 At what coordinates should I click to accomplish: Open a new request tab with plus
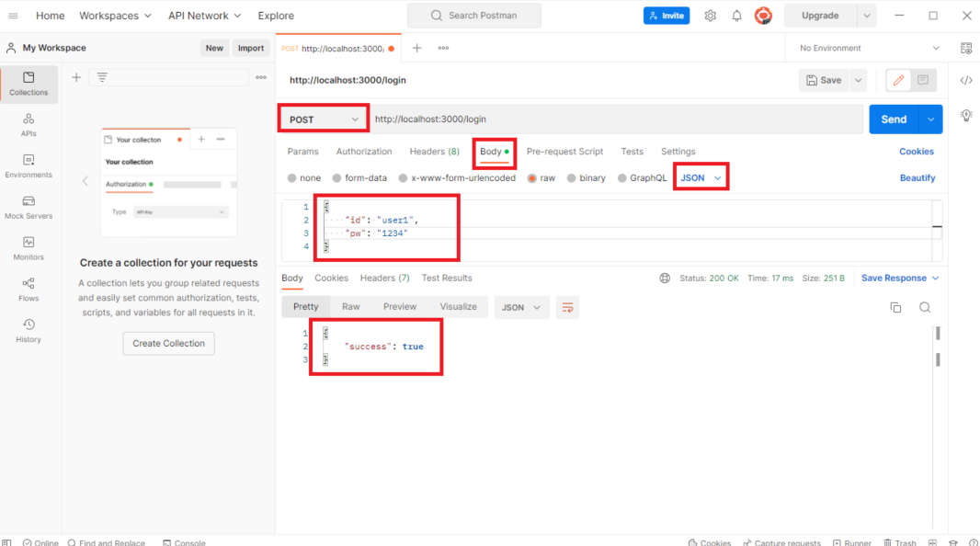point(416,48)
